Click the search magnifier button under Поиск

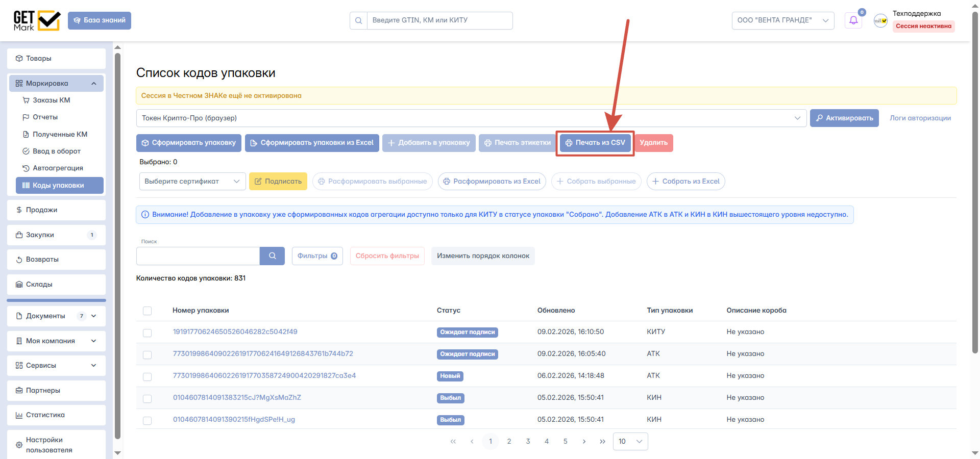[x=272, y=256]
